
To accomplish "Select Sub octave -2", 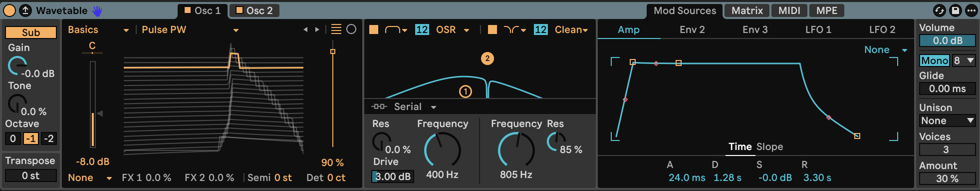I will 49,138.
